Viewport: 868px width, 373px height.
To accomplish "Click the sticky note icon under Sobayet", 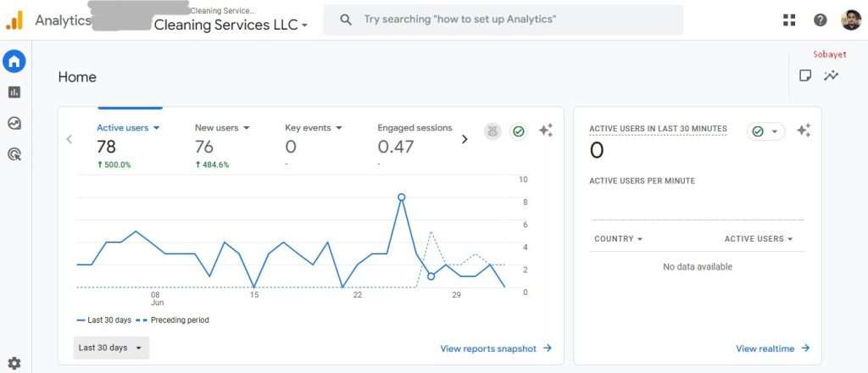I will coord(805,75).
